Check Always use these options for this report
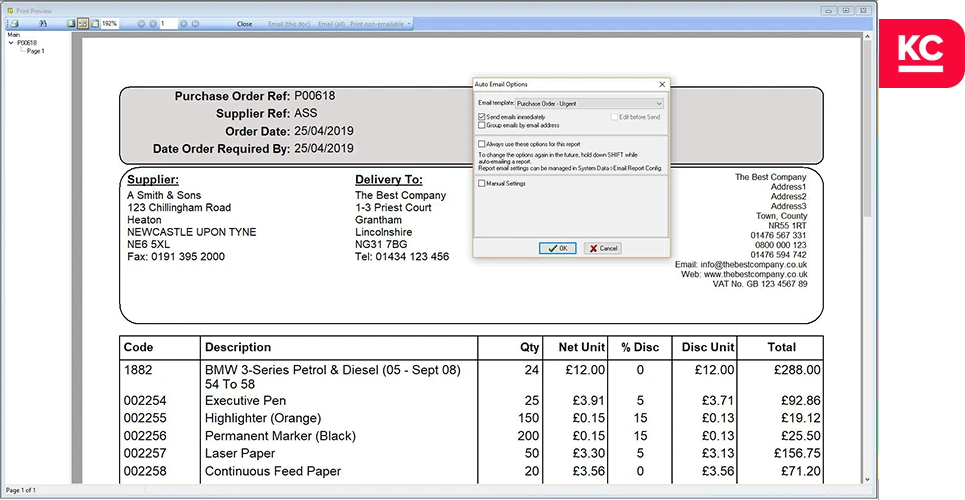This screenshot has width=965, height=500. [481, 144]
